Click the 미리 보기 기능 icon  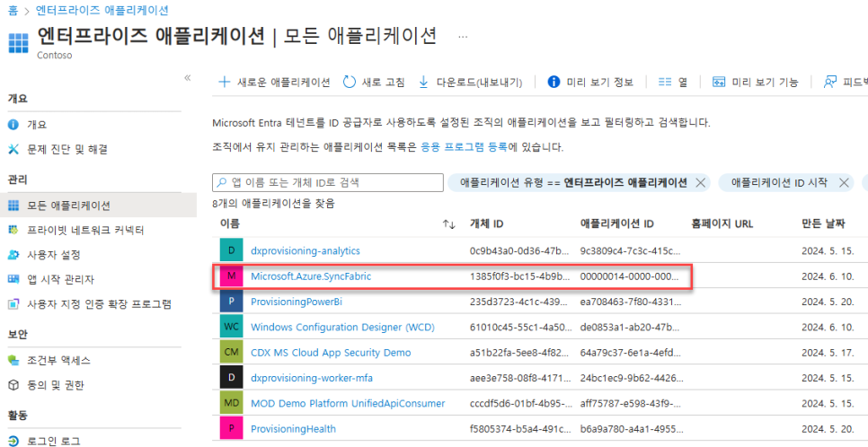[719, 83]
